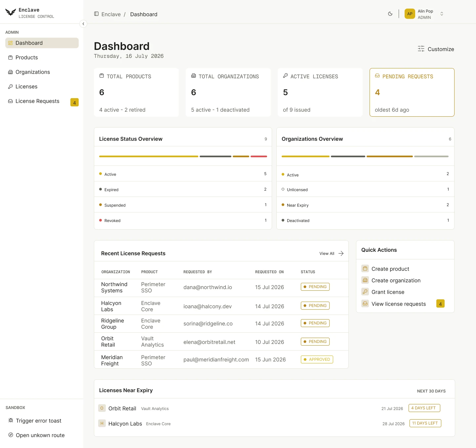Open the Pending Requests card

click(412, 93)
